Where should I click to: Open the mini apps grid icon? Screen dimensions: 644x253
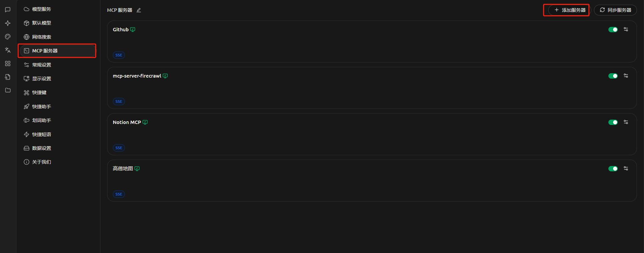[8, 64]
